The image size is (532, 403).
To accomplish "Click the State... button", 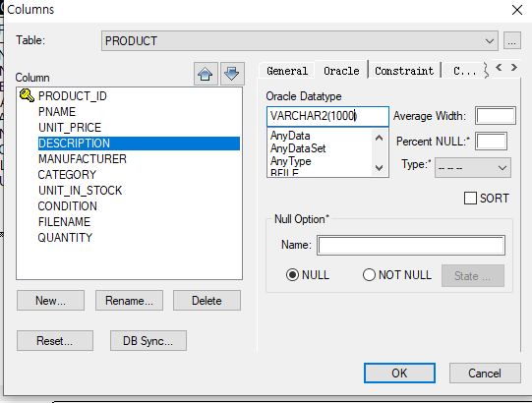I will pos(473,276).
